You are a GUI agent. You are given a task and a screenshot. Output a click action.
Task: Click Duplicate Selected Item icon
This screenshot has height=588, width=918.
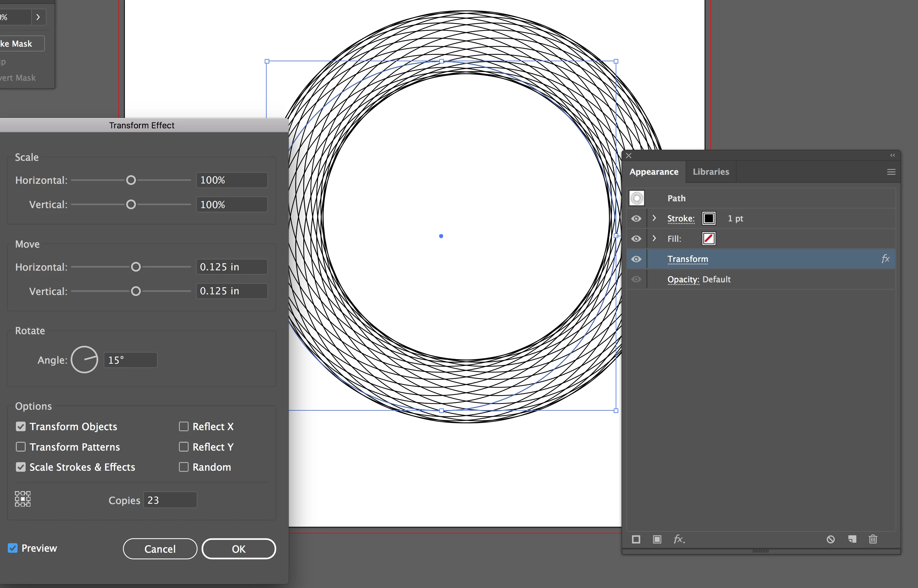pos(852,539)
